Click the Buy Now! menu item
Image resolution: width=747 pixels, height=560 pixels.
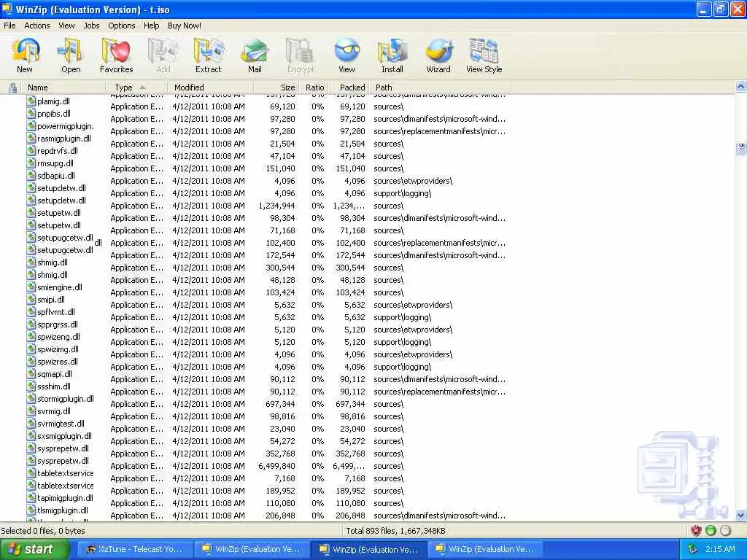185,26
